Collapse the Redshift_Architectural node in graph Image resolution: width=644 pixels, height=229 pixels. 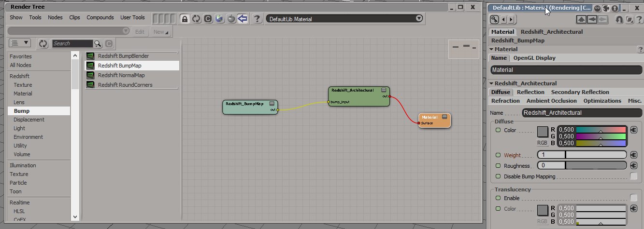384,90
